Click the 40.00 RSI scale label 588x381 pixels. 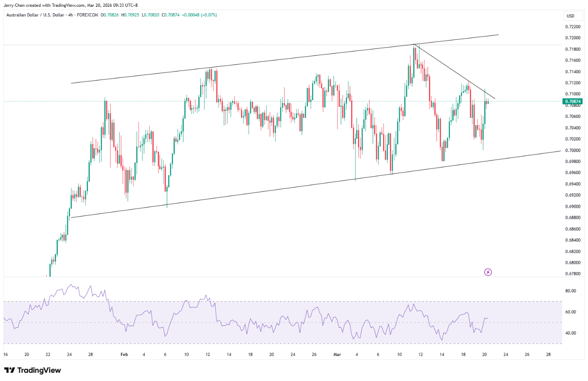(x=571, y=333)
